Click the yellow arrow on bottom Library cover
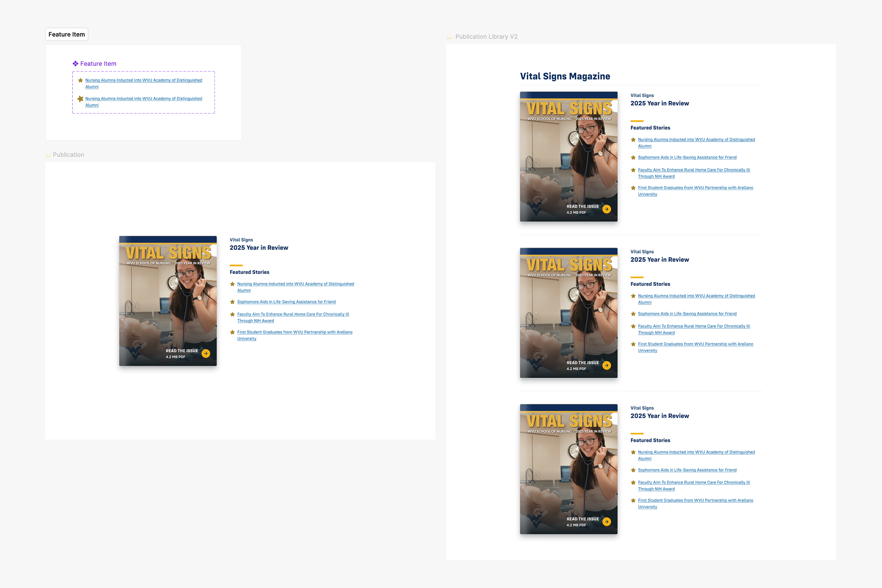Viewport: 882px width, 588px height. [x=607, y=522]
